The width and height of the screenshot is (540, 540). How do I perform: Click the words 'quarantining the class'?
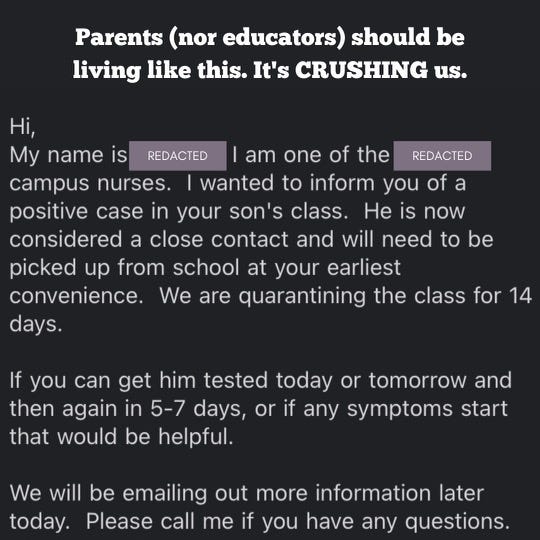(352, 297)
